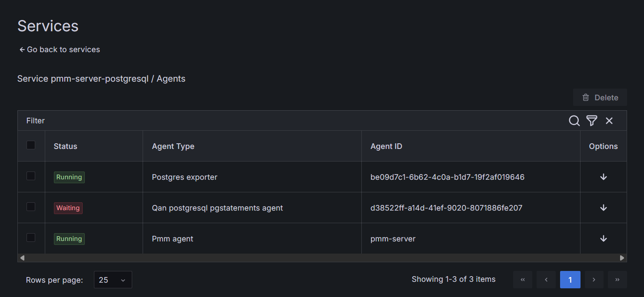Go to previous page button
This screenshot has height=297, width=644.
546,280
